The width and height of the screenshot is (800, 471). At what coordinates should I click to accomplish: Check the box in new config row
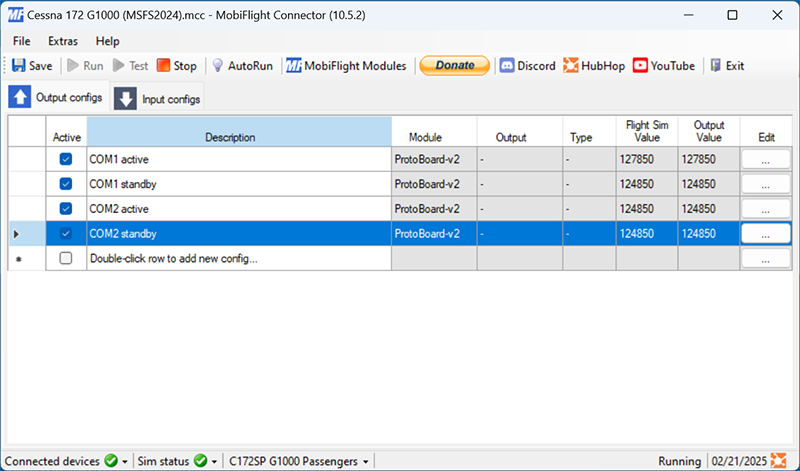tap(66, 258)
